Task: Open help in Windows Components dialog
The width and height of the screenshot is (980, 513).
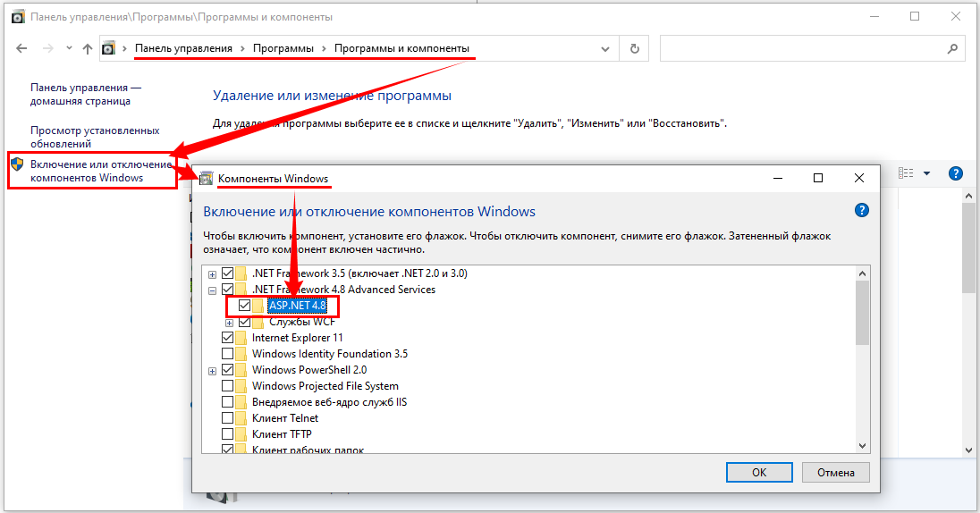Action: (x=862, y=211)
